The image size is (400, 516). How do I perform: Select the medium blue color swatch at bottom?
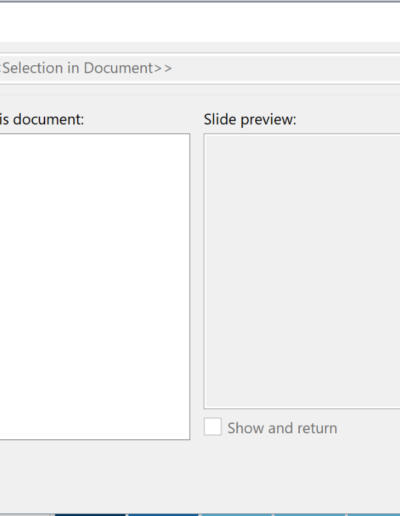tap(163, 515)
